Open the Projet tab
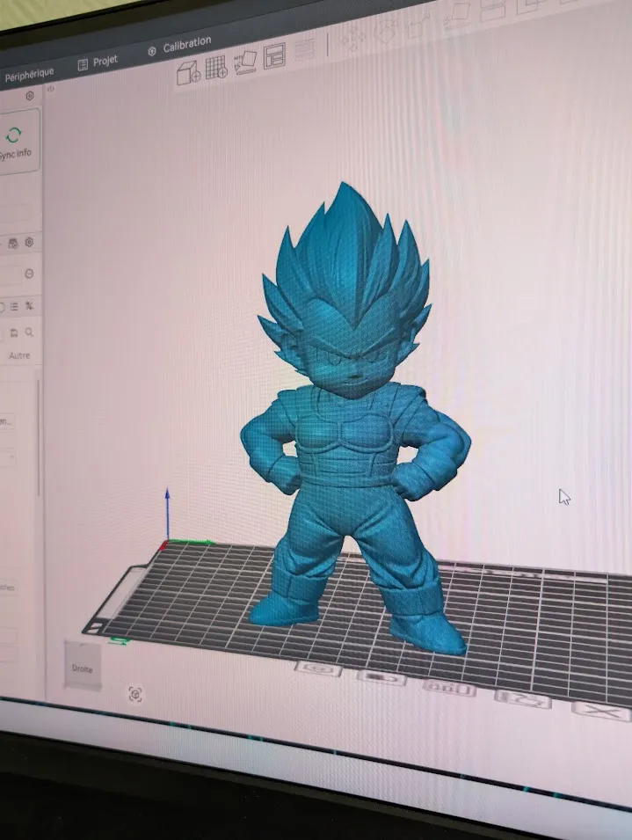632x840 pixels. [x=98, y=62]
